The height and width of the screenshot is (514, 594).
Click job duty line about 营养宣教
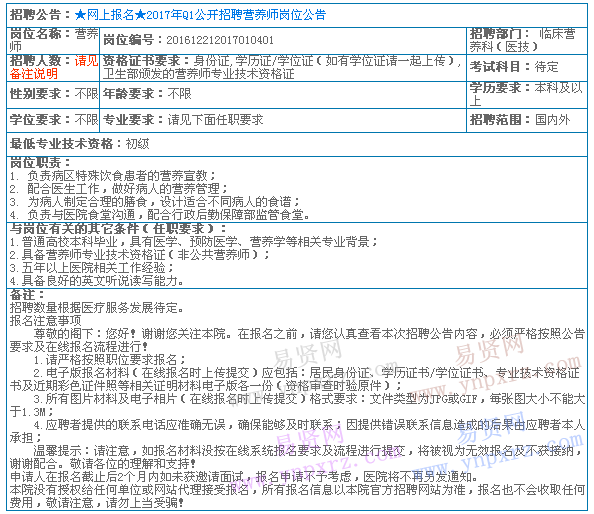[113, 176]
